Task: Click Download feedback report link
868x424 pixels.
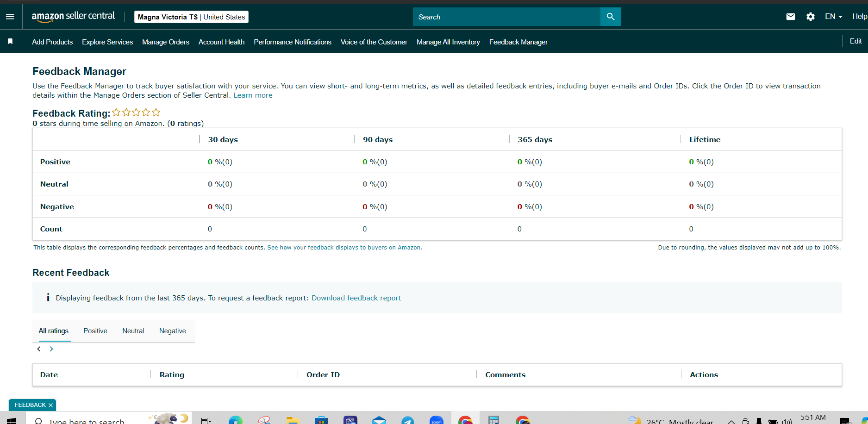Action: click(356, 298)
